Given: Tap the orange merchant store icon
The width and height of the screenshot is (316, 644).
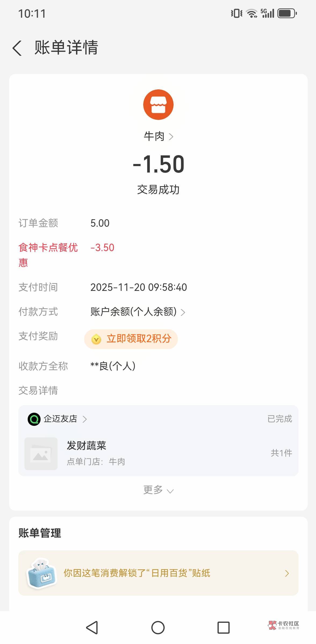Looking at the screenshot, I should (158, 105).
